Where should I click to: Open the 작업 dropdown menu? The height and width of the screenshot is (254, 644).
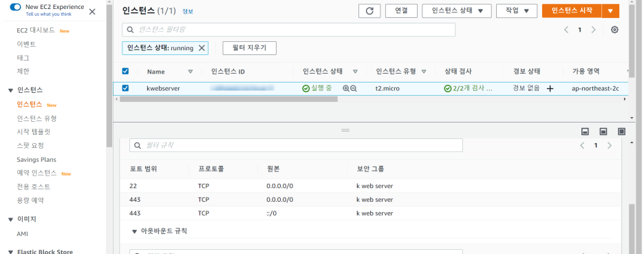pyautogui.click(x=517, y=11)
